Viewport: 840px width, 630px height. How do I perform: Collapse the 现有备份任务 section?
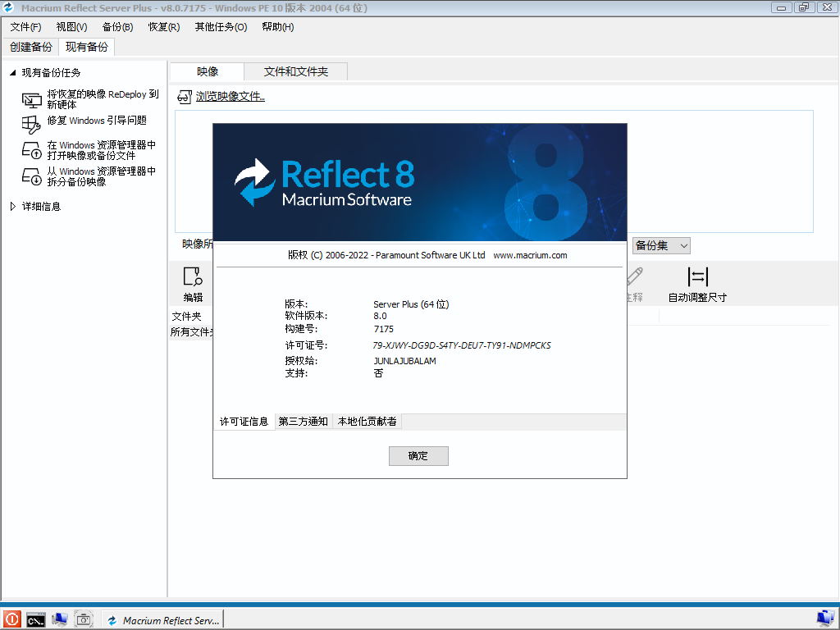[12, 73]
